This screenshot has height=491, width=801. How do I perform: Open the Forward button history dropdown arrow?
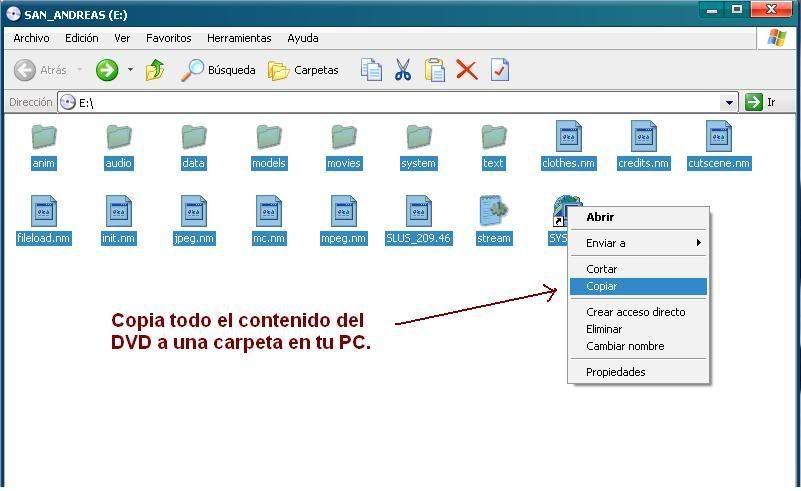click(x=130, y=69)
